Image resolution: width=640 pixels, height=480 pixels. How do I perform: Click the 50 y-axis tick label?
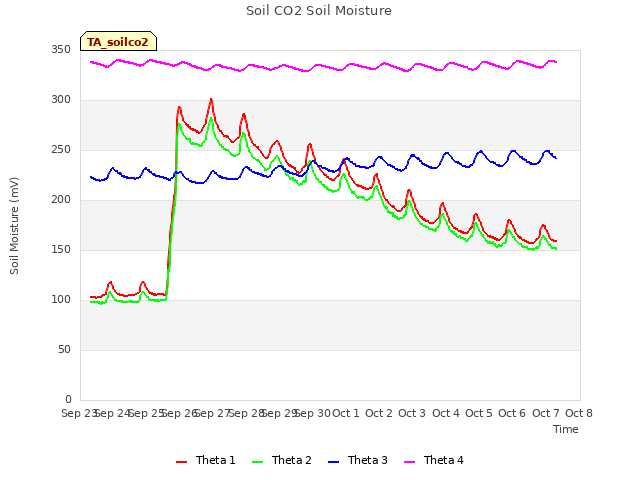click(64, 350)
